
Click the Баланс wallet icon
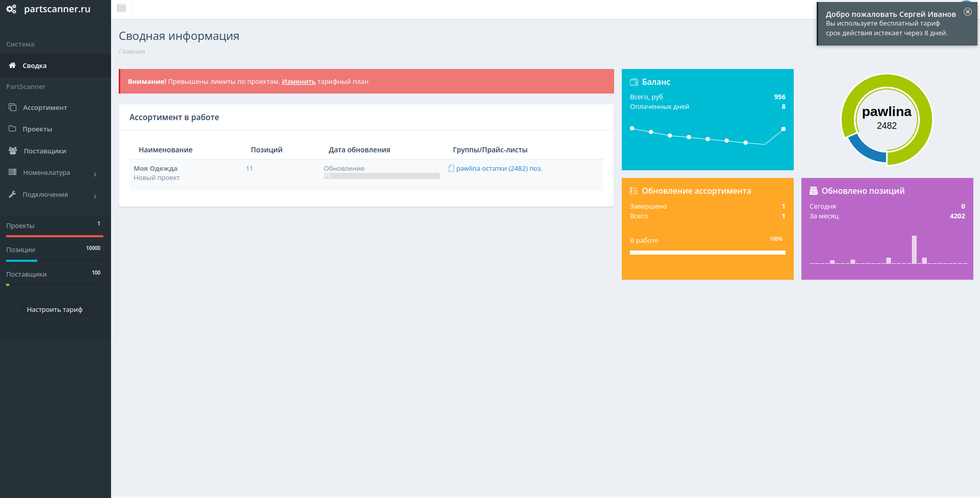tap(634, 82)
